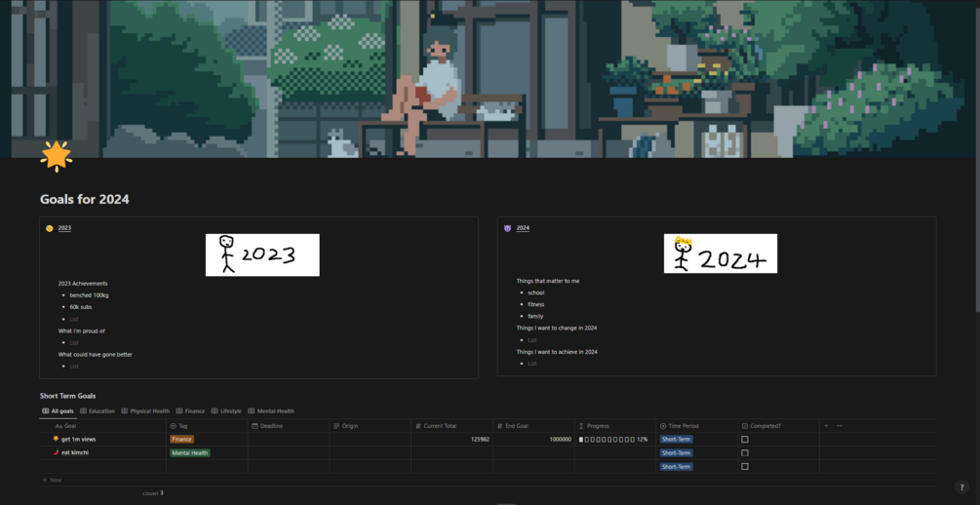980x505 pixels.
Task: Click the chili icon of 'eat kimchi'
Action: [57, 452]
